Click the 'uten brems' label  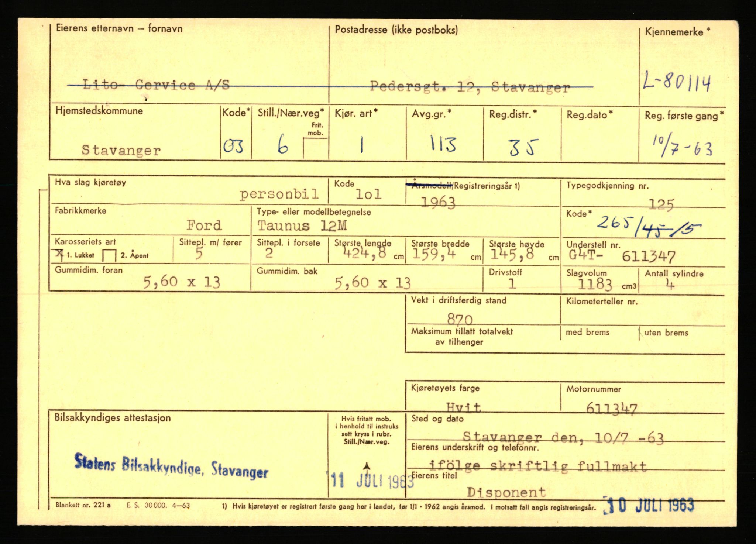666,333
